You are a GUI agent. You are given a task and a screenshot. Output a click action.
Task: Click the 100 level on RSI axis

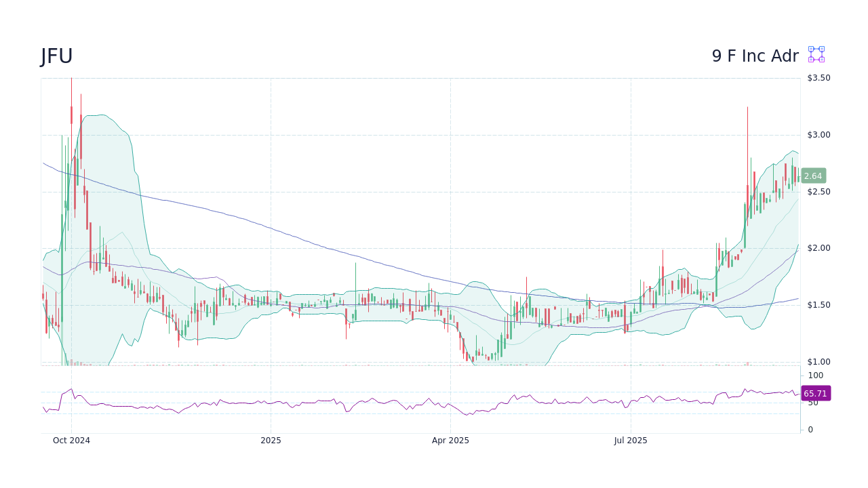815,375
